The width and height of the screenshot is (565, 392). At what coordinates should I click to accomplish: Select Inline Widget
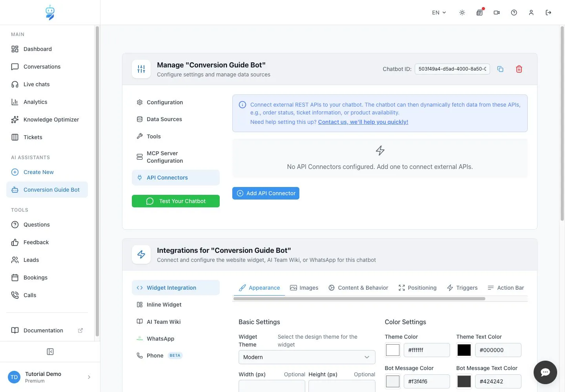176,305
